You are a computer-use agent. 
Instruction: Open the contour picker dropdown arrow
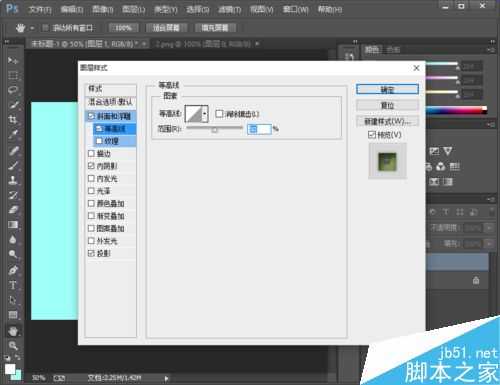(205, 114)
